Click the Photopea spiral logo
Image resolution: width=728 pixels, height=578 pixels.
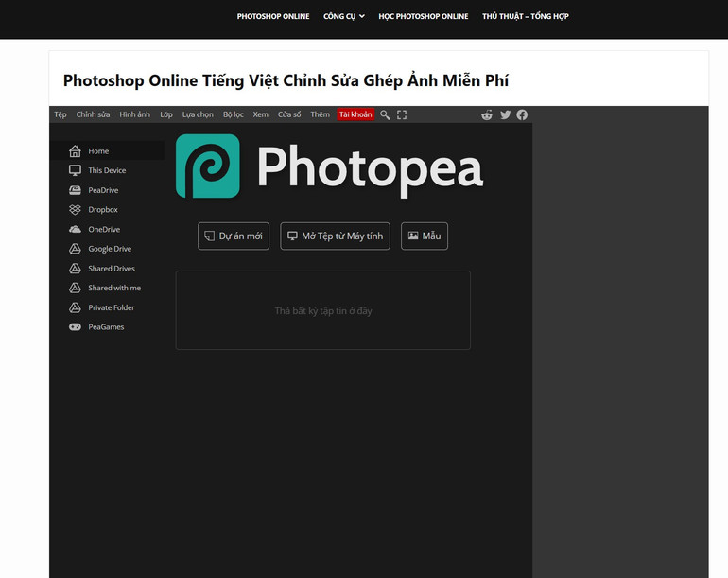coord(208,166)
